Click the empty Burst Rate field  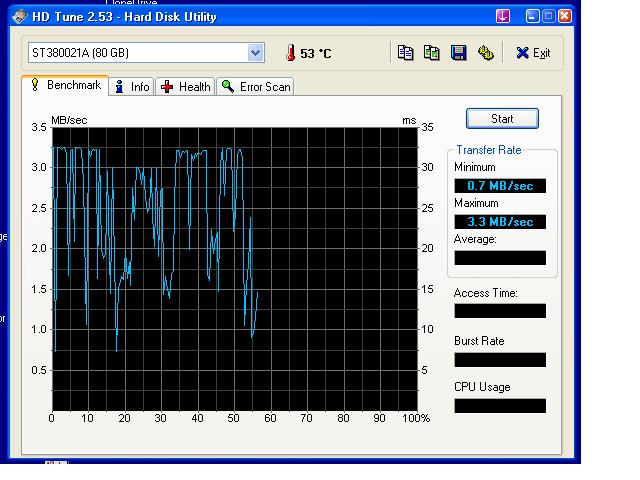pos(500,360)
